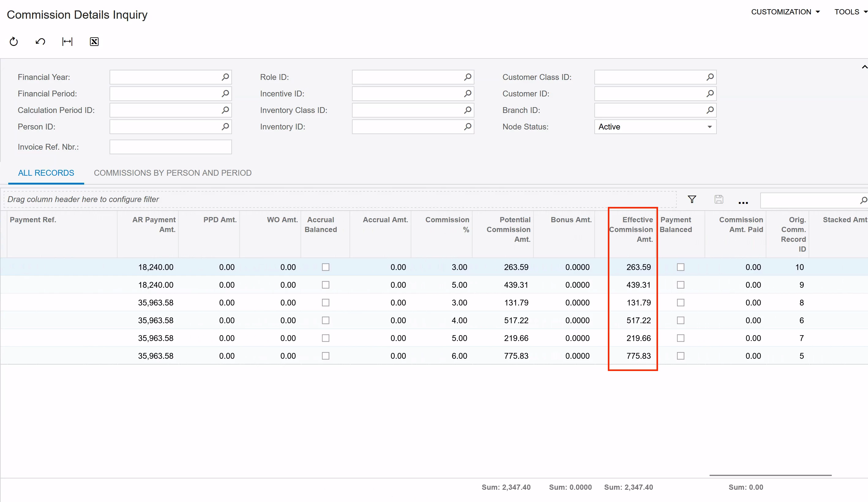The width and height of the screenshot is (868, 502).
Task: Switch to Commissions by Person and Period tab
Action: tap(173, 173)
